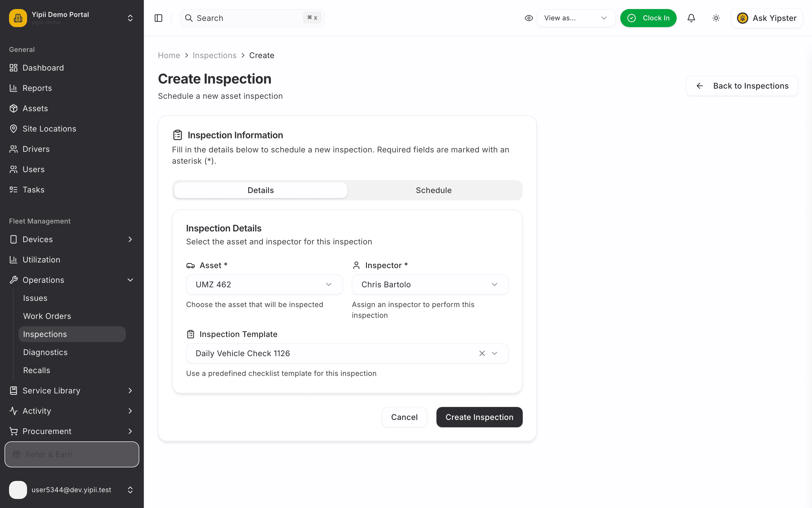Toggle light/dark theme sun icon
Screen dimensions: 812x508
tap(716, 18)
